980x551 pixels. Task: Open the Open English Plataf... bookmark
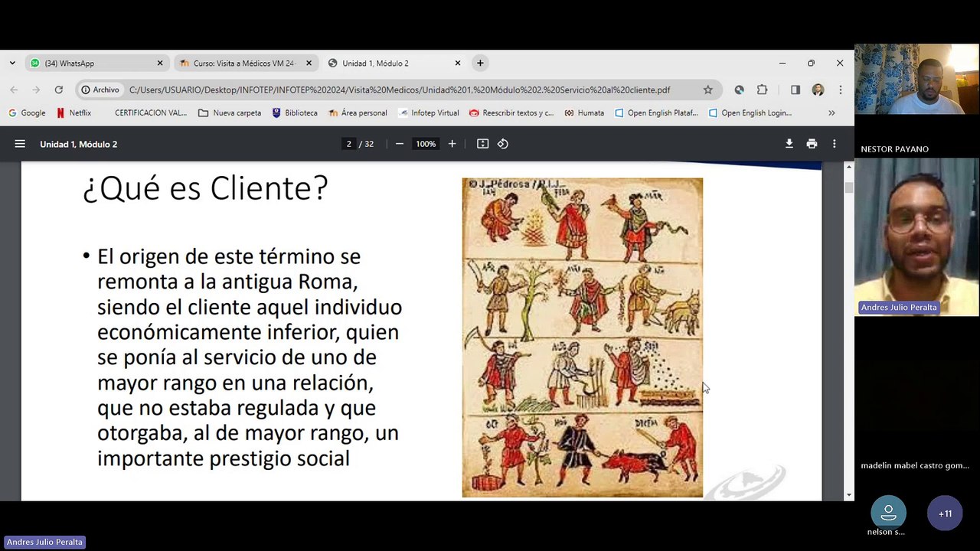pos(656,112)
